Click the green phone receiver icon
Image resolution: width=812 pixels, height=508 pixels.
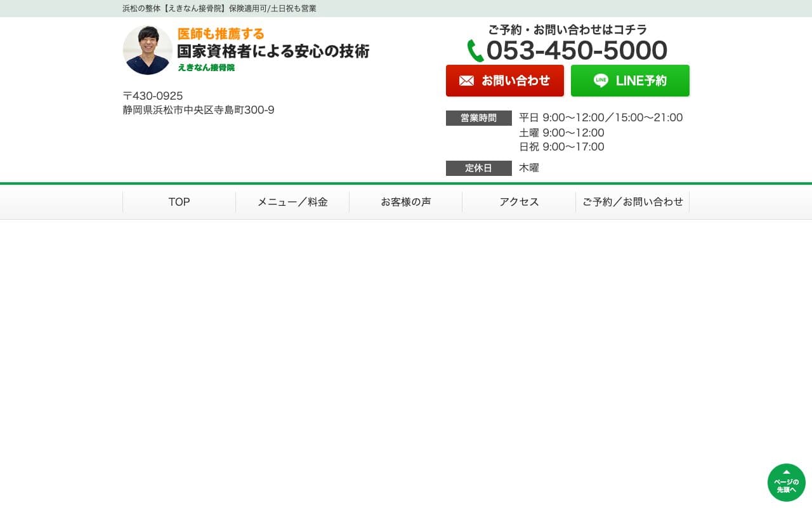[x=475, y=50]
